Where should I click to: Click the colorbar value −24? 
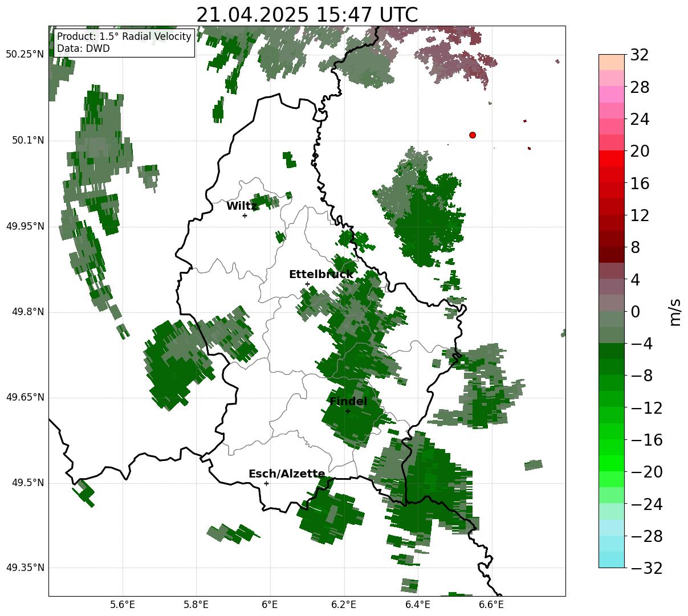pyautogui.click(x=646, y=504)
